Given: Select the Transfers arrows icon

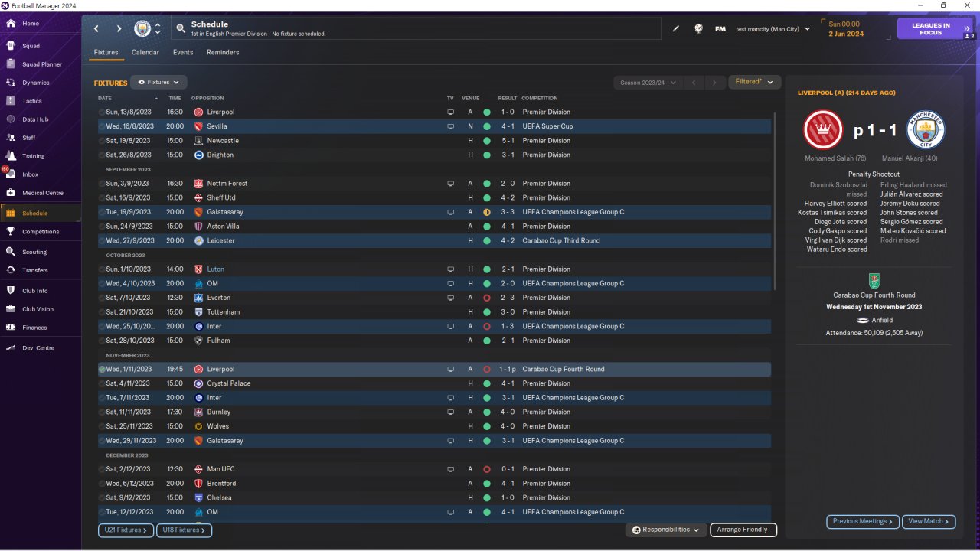Looking at the screenshot, I should [x=11, y=270].
